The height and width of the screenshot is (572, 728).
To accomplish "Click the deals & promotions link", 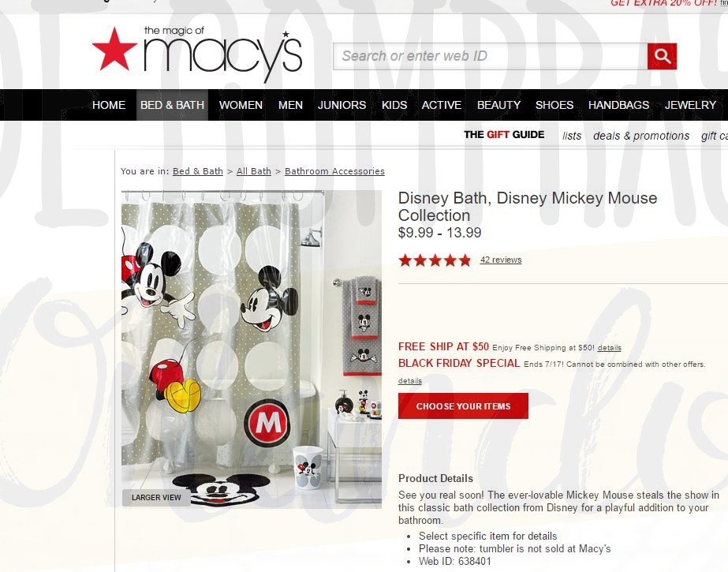I will click(x=640, y=136).
